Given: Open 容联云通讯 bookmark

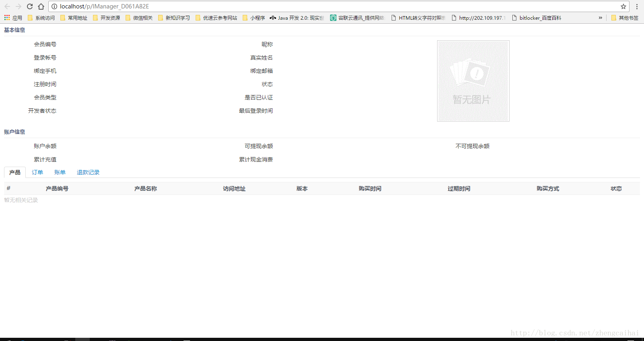Looking at the screenshot, I should pyautogui.click(x=357, y=18).
